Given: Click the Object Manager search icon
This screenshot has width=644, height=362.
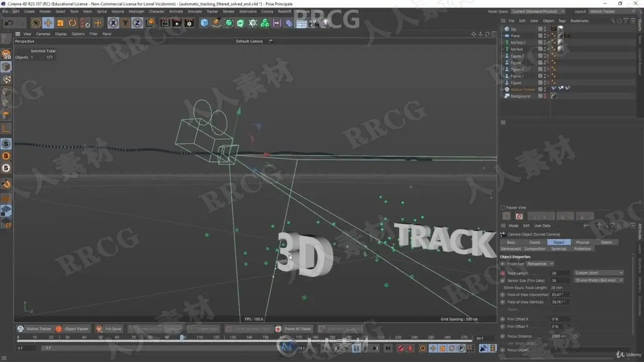Looking at the screenshot, I should click(612, 21).
